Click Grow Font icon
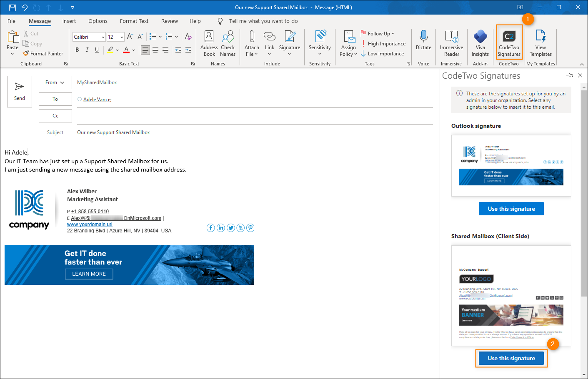Screen dimensions: 588x379 (x=130, y=37)
